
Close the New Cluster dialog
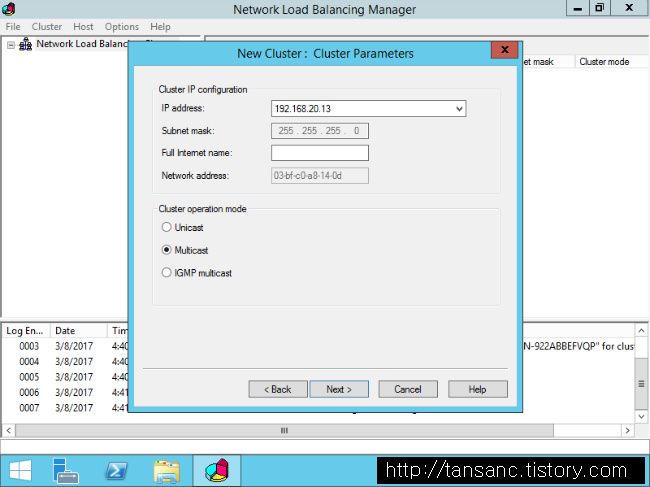click(504, 50)
